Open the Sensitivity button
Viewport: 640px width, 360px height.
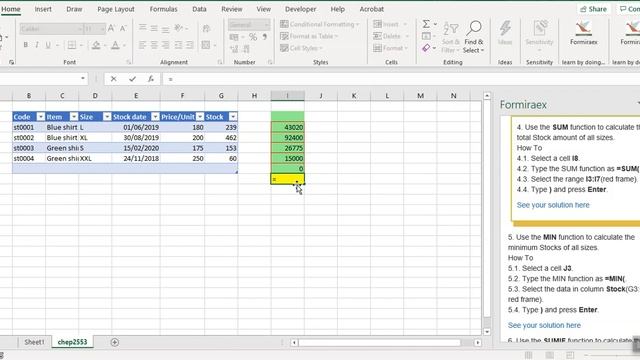pos(539,36)
